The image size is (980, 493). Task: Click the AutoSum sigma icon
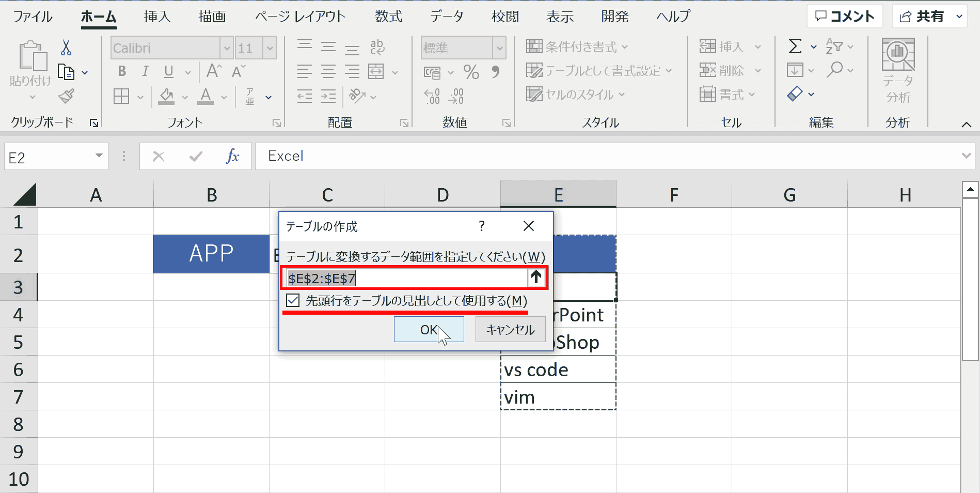coord(795,47)
